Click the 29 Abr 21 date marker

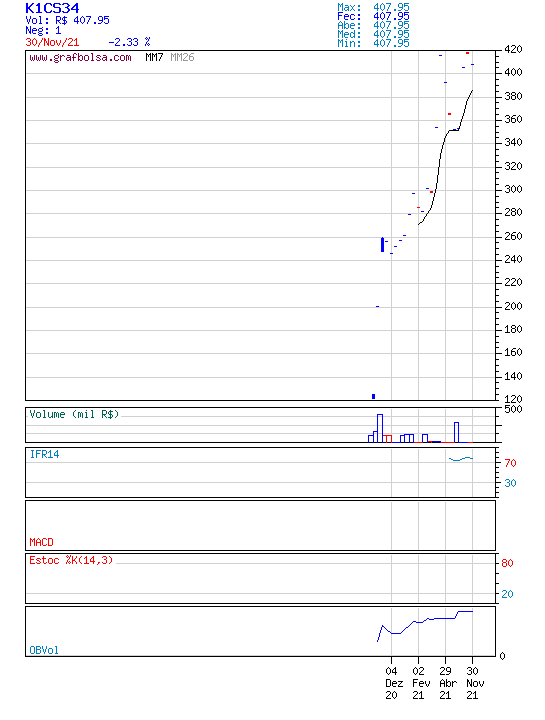pyautogui.click(x=447, y=683)
